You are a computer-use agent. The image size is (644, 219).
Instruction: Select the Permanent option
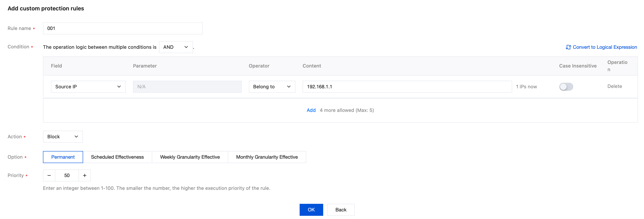click(63, 157)
